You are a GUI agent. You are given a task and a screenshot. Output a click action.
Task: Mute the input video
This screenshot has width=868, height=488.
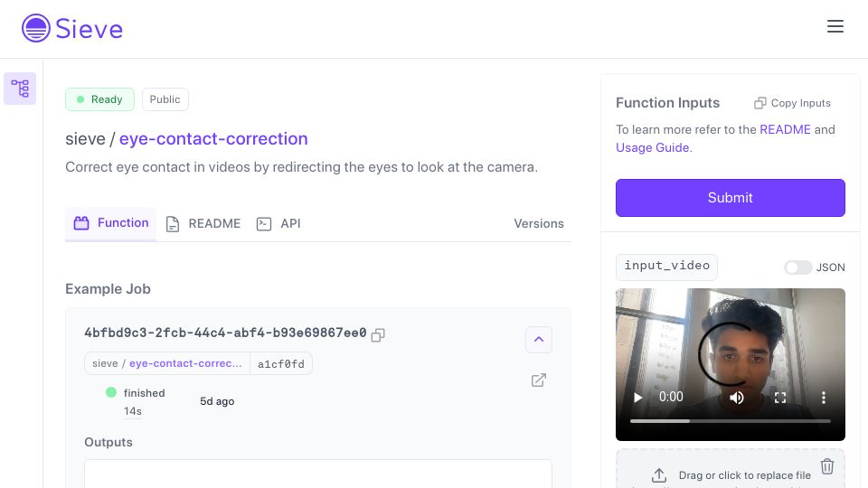click(x=736, y=398)
